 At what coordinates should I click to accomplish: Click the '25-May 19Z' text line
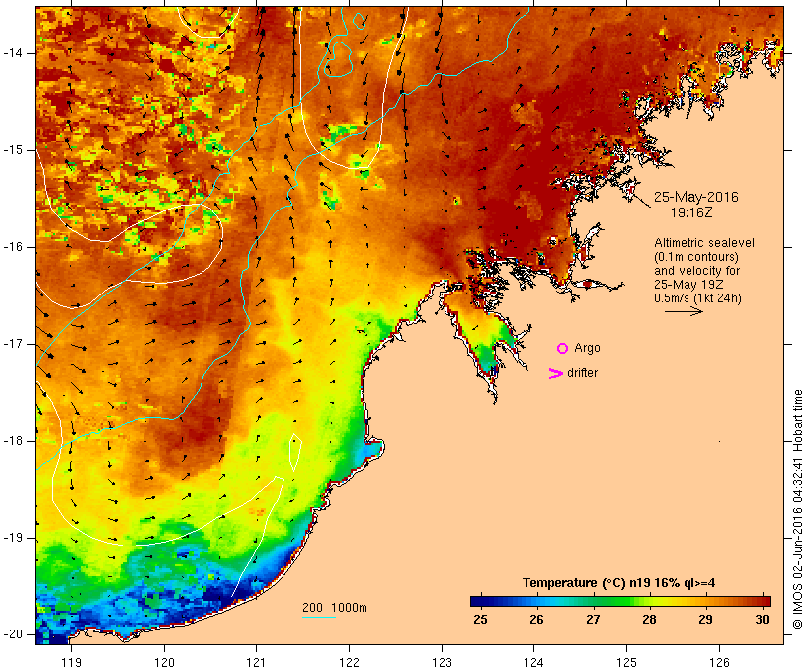click(x=688, y=285)
